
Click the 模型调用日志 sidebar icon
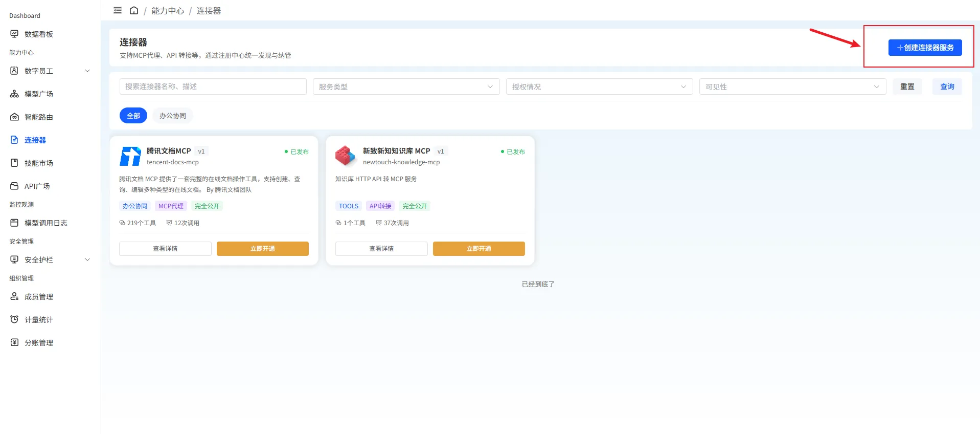[x=14, y=223]
